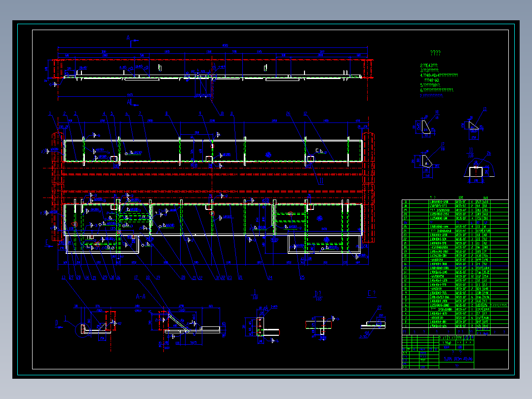Select part callout number 12 in plan view
The width and height of the screenshot is (532, 399).
[305, 114]
